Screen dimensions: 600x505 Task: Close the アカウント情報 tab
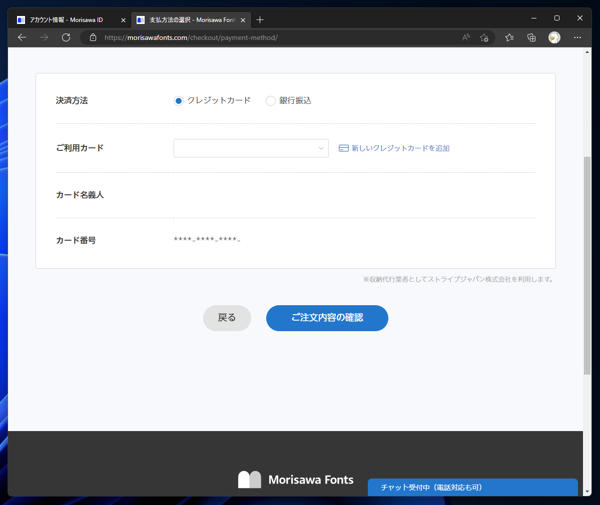pyautogui.click(x=123, y=20)
